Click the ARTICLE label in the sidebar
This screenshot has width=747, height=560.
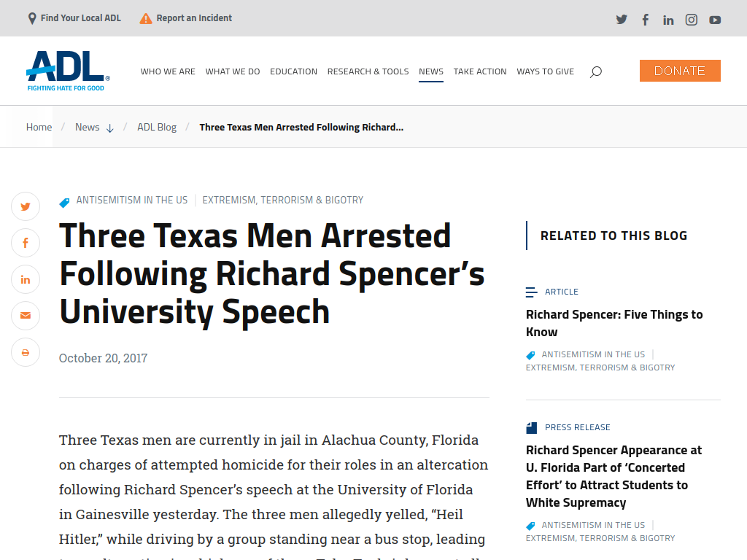click(x=561, y=292)
